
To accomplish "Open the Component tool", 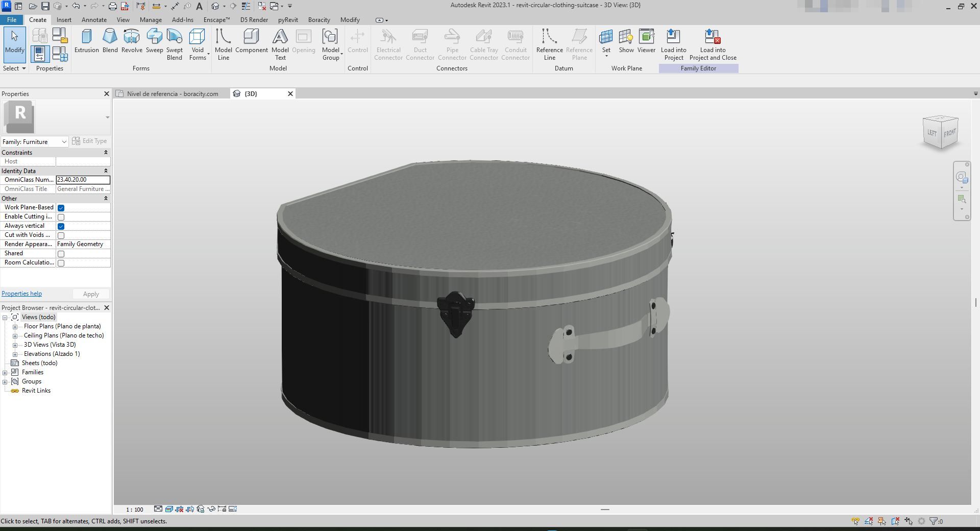I will click(x=251, y=41).
